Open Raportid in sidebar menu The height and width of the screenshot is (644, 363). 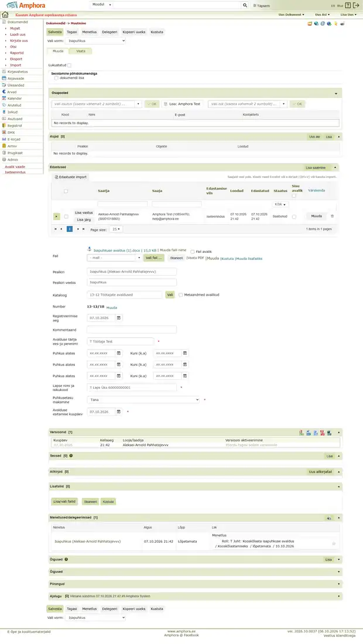(17, 53)
